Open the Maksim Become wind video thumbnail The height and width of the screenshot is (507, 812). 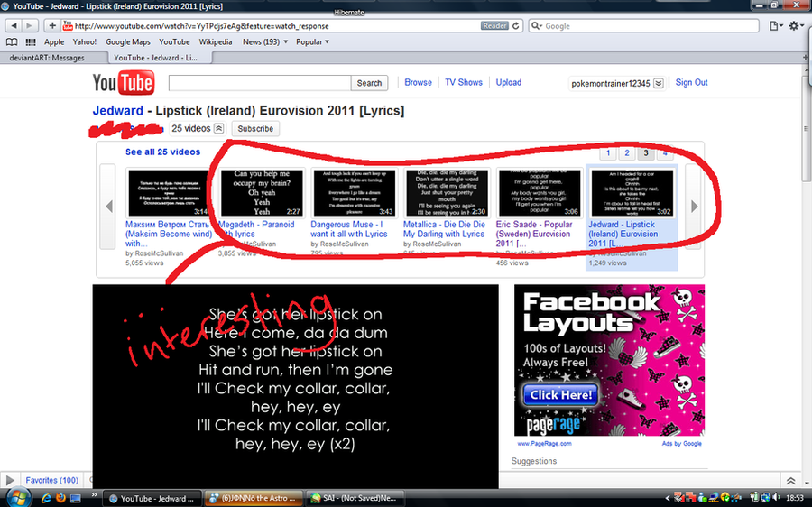tap(169, 193)
